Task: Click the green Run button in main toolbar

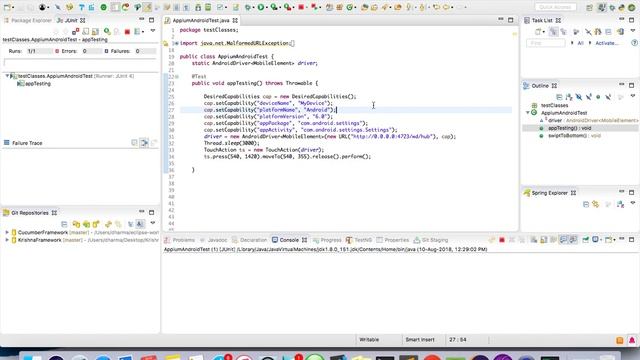Action: coord(261,7)
